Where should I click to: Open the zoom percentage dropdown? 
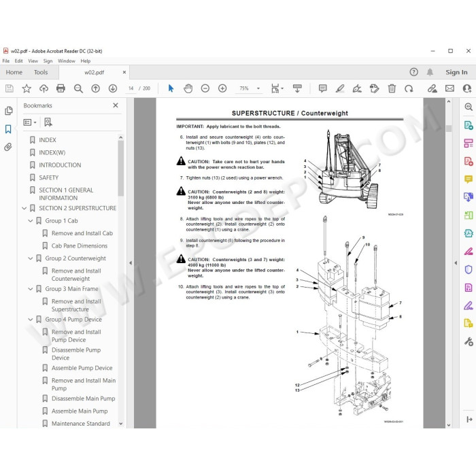(258, 88)
